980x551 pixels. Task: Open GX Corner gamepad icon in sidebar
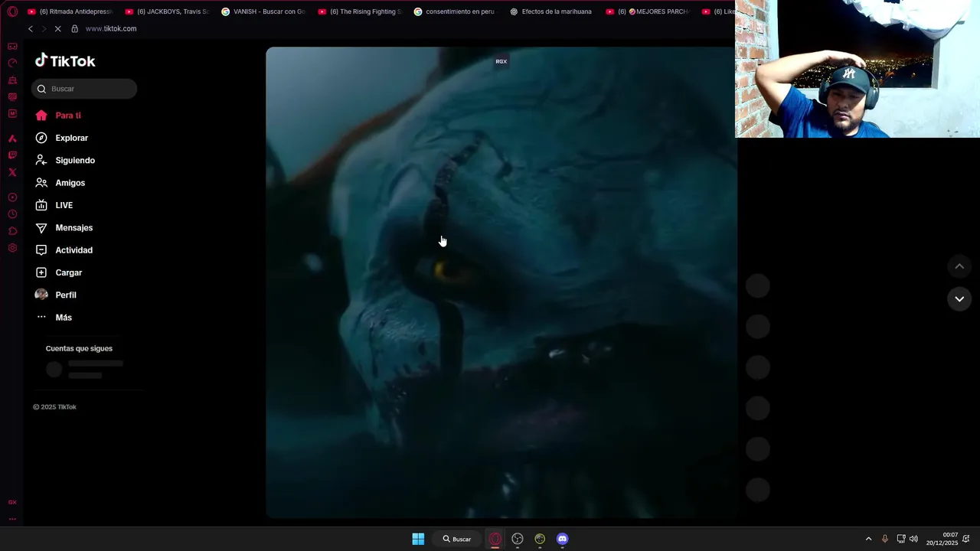12,47
